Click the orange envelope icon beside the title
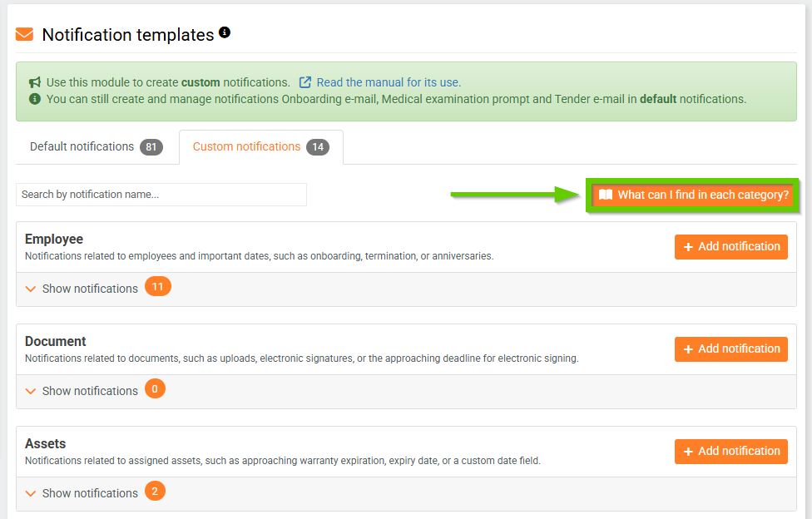812x519 pixels. (24, 35)
